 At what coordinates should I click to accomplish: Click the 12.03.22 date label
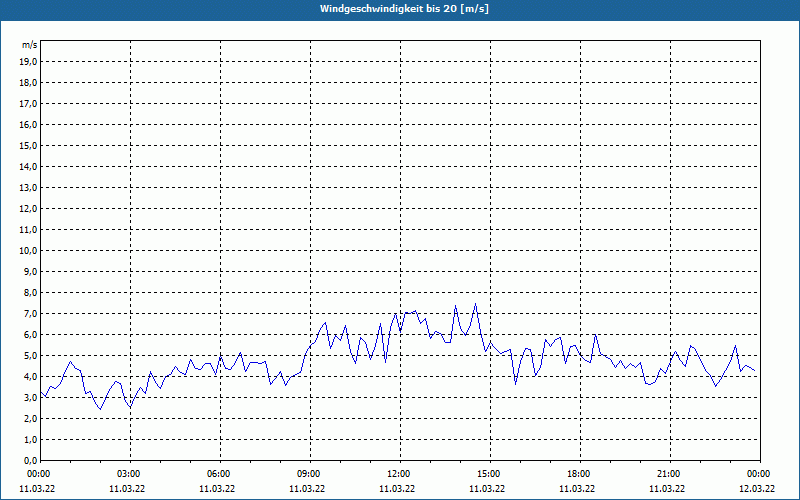757,489
